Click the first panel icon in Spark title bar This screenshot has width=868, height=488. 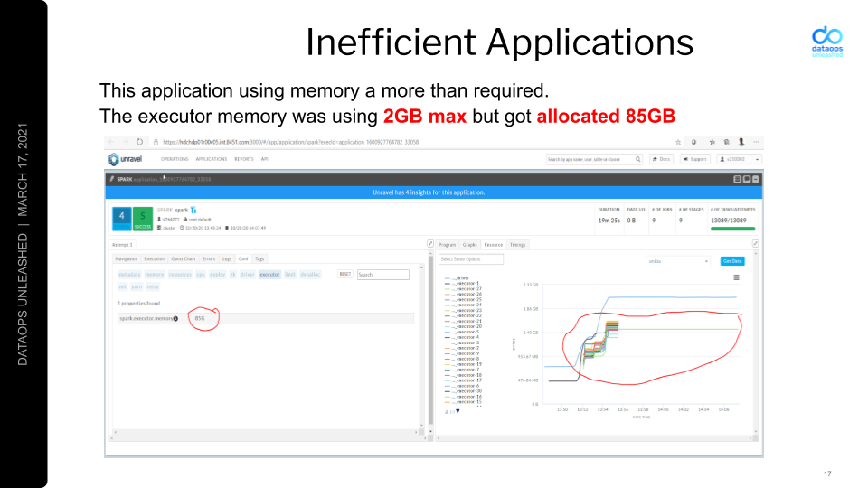tap(737, 179)
